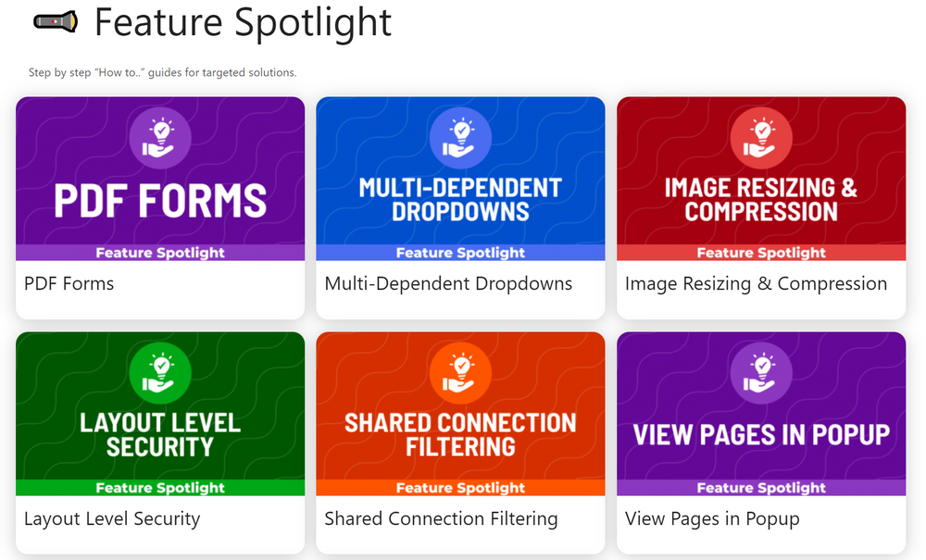Select the orange SHARED CONNECTION FILTERING banner
Screen dimensions: 926x560
coord(460,414)
